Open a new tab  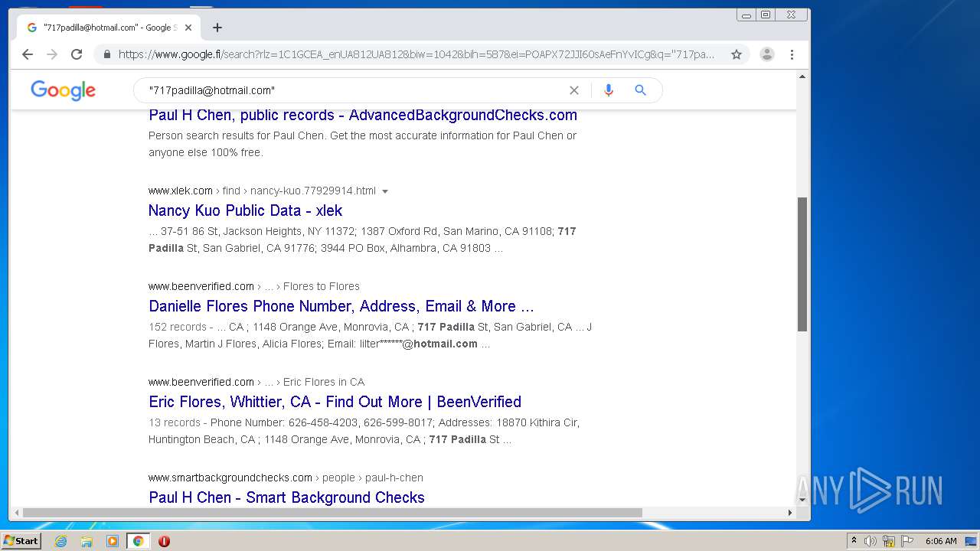[x=217, y=28]
